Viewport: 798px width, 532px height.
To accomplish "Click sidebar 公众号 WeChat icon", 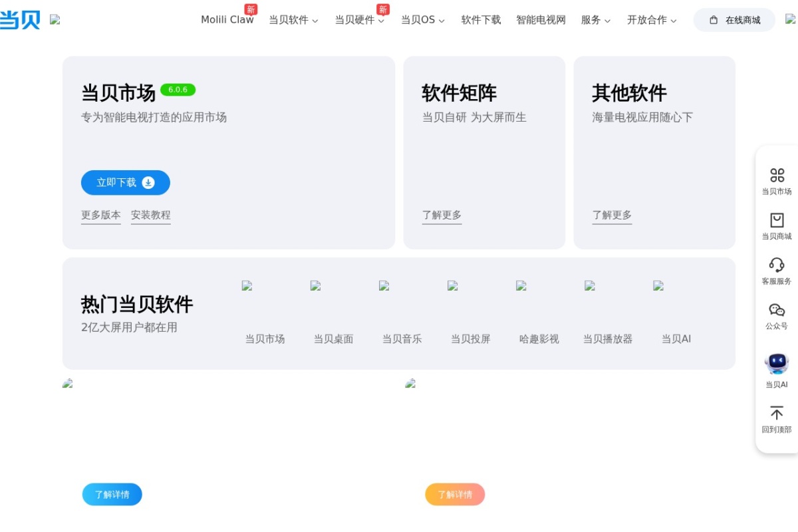I will click(777, 310).
